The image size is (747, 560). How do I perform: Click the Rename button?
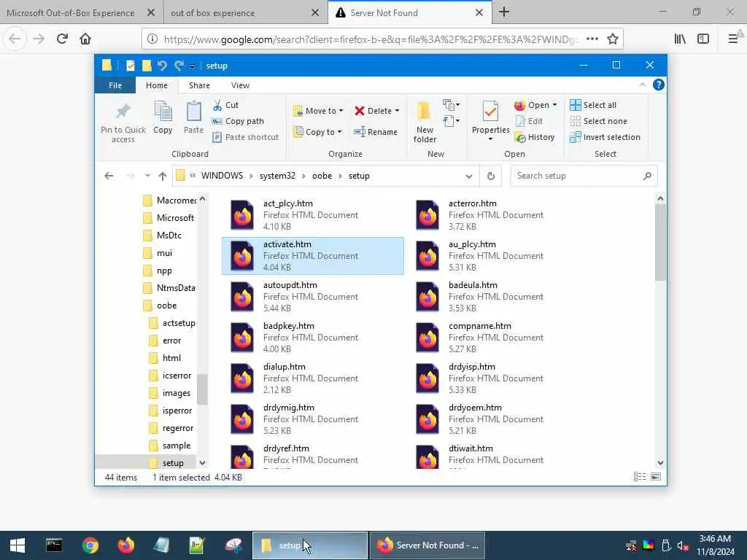coord(376,132)
